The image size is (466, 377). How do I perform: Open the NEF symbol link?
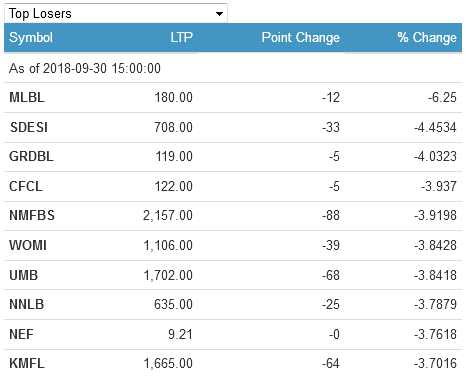tap(21, 334)
